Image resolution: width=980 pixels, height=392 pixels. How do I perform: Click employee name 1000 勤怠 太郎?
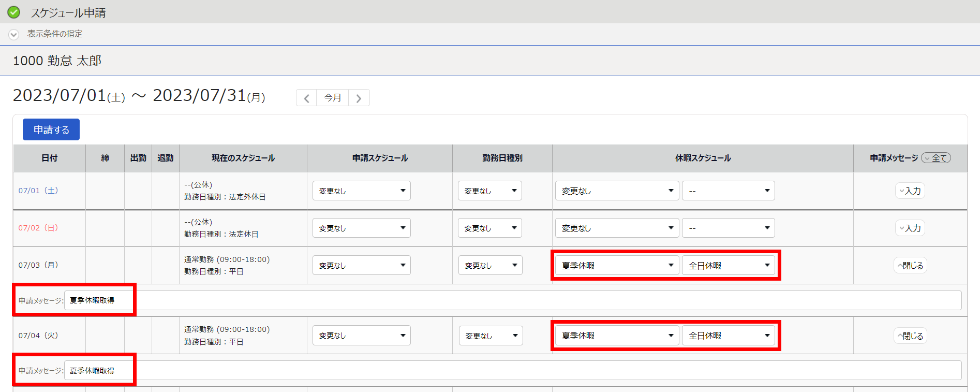click(x=57, y=61)
